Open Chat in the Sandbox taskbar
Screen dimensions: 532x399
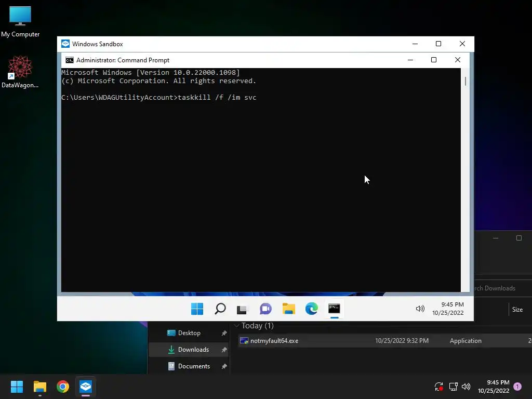click(x=265, y=309)
